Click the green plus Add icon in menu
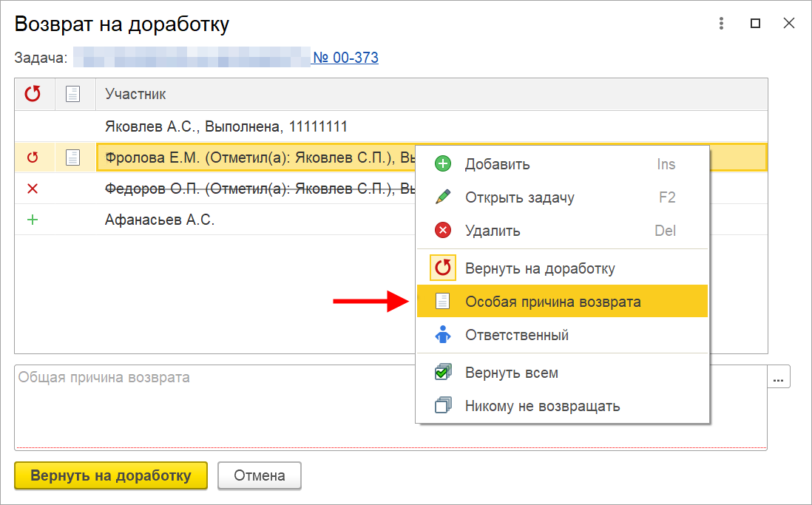 (x=443, y=164)
